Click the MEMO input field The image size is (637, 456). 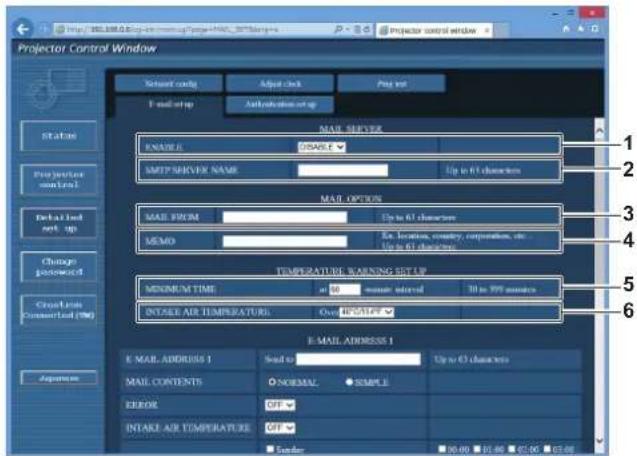[x=285, y=241]
